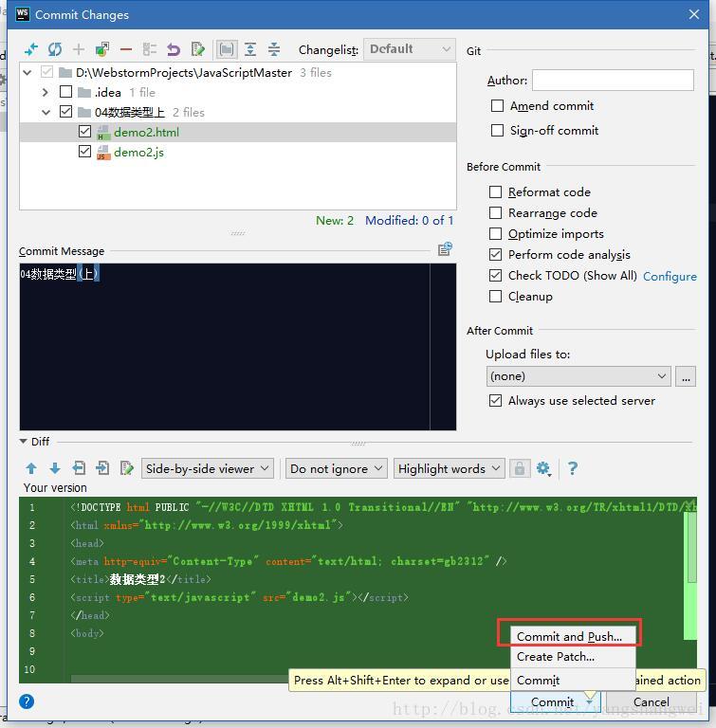Screen dimensions: 716x728
Task: Uncheck Perform code analysis
Action: 496,255
